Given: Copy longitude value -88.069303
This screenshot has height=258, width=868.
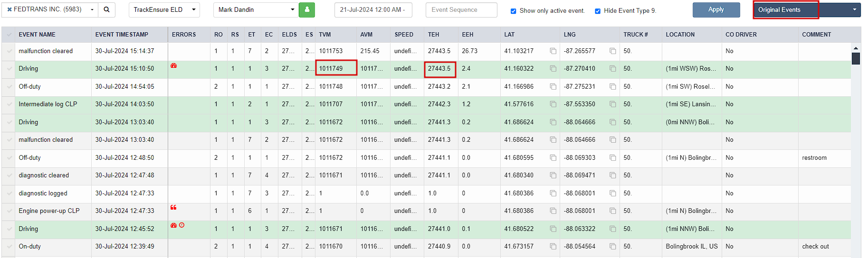Looking at the screenshot, I should [613, 158].
